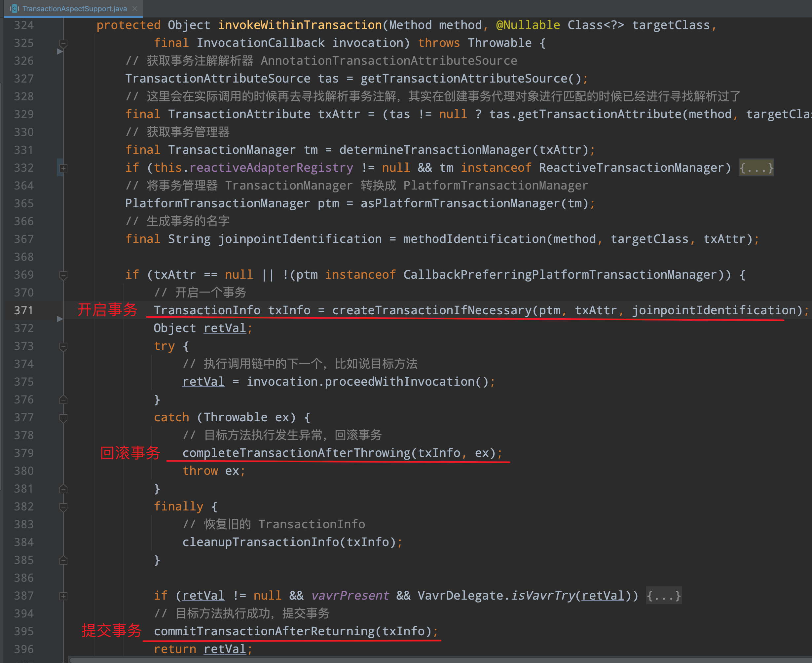This screenshot has height=663, width=812.
Task: Place cursor in commitTransactionAfterReturning call
Action: pos(268,631)
